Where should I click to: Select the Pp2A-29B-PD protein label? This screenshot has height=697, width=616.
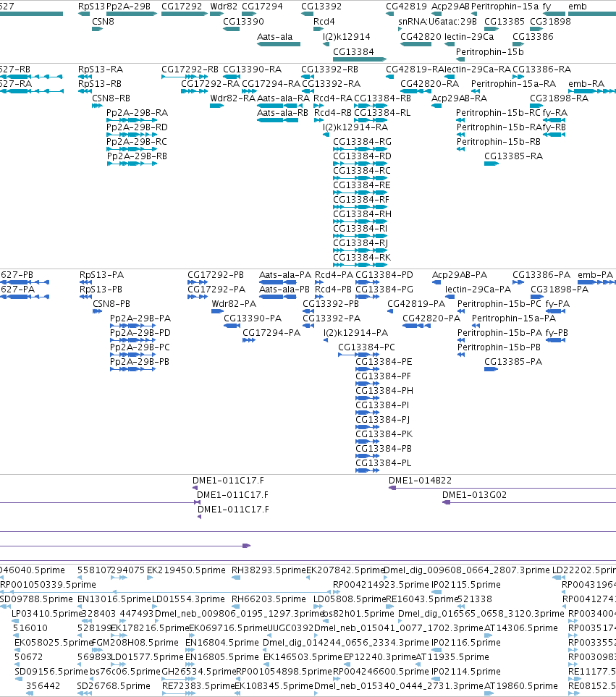click(x=140, y=332)
